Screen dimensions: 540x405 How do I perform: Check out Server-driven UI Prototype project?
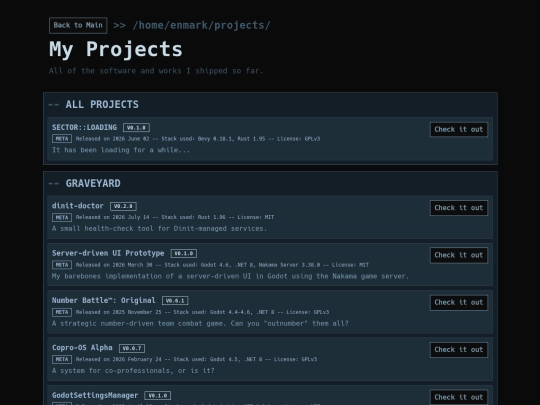(x=459, y=255)
